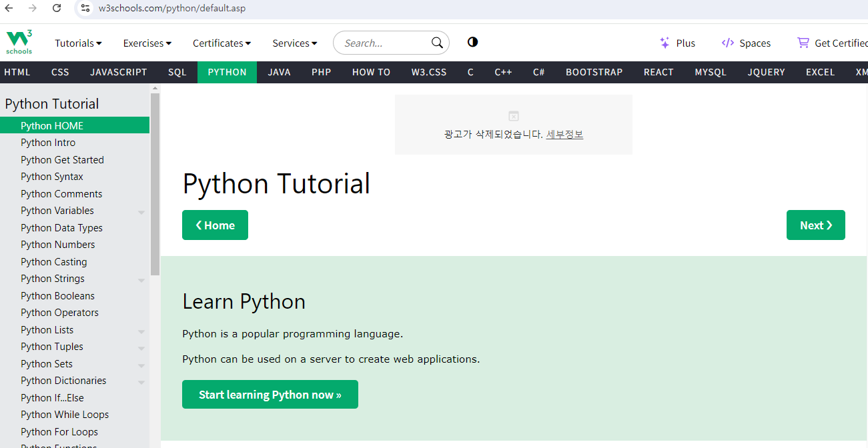868x448 pixels.
Task: Click the W3Schools logo
Action: click(x=19, y=43)
